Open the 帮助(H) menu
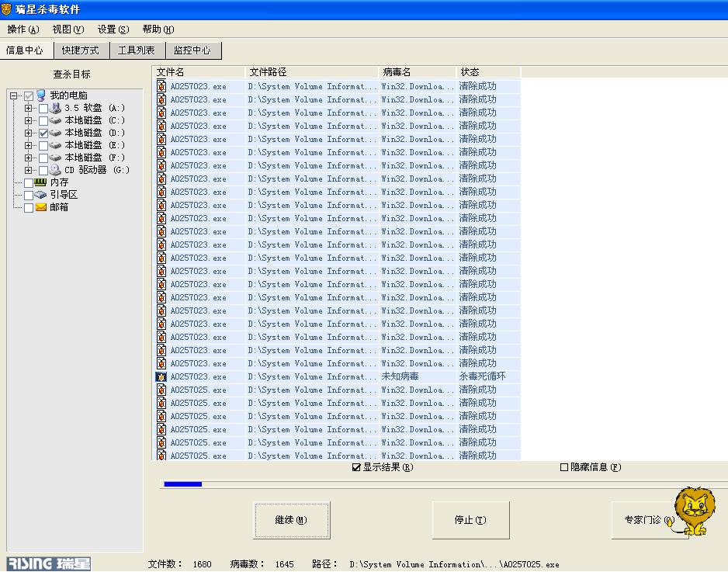The image size is (728, 572). pyautogui.click(x=158, y=29)
